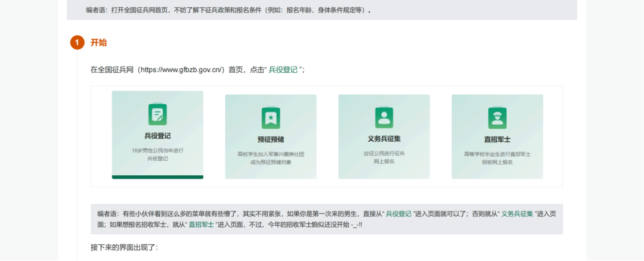Image resolution: width=644 pixels, height=261 pixels.
Task: Click the 直招军士 soldier icon
Action: 497,118
